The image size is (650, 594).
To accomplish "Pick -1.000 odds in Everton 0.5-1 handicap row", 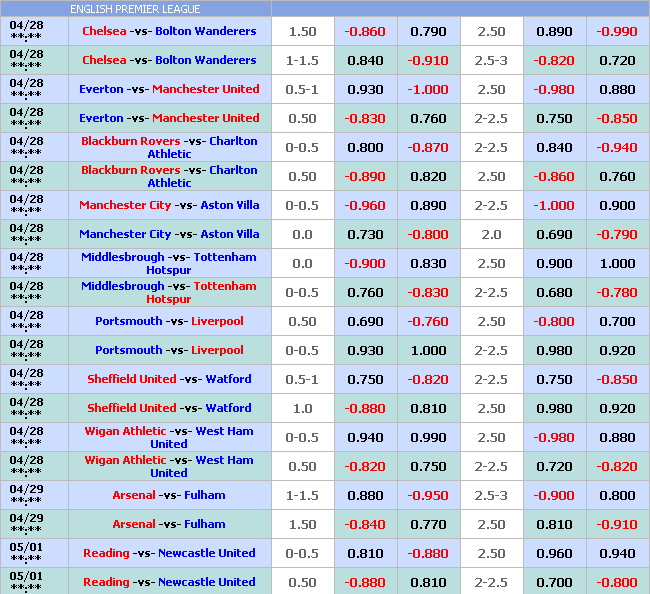I will click(428, 90).
